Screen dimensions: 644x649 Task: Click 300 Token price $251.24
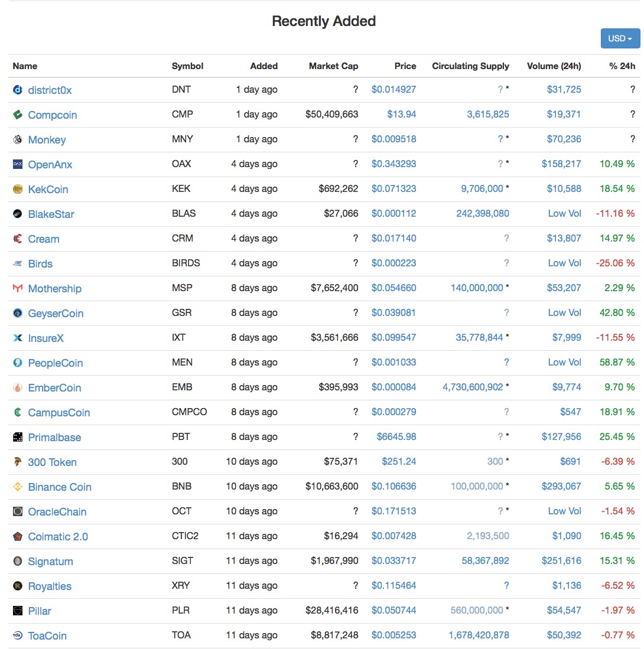pyautogui.click(x=399, y=461)
